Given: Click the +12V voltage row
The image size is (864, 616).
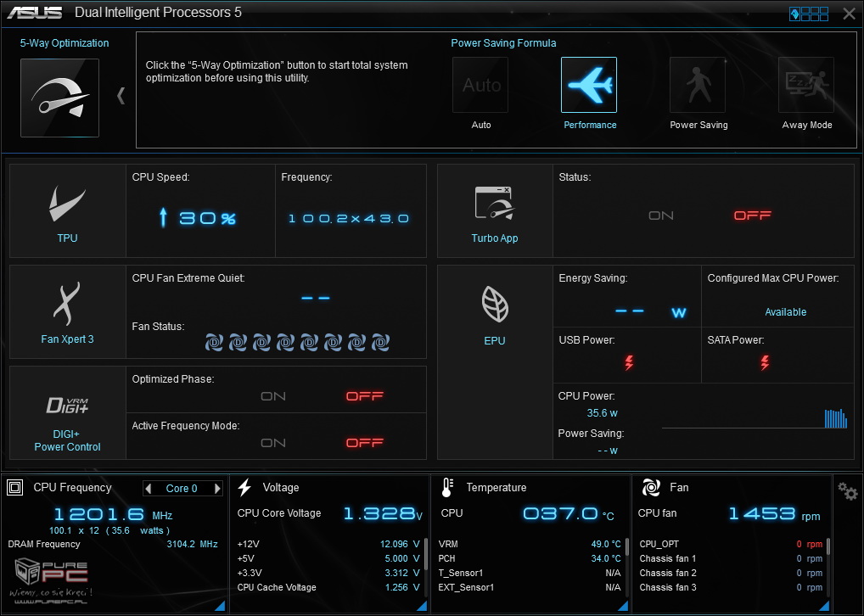Looking at the screenshot, I should [328, 544].
